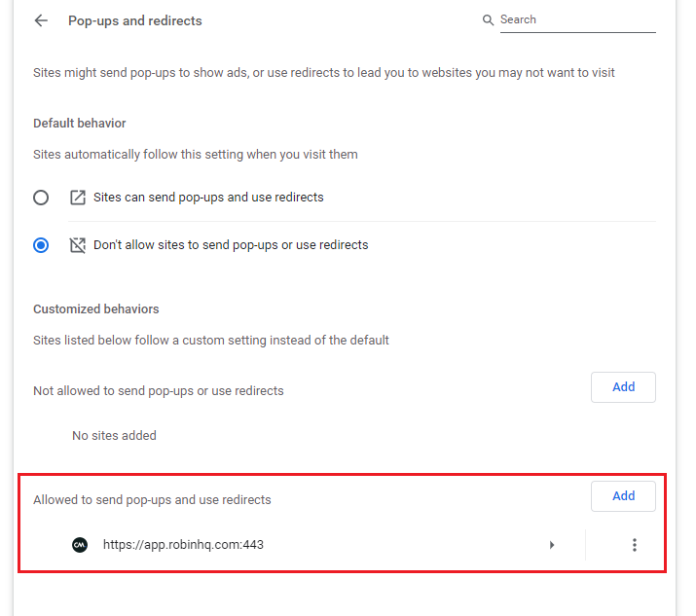This screenshot has height=616, width=696.
Task: Click the 'Default behavior' heading
Action: (80, 124)
